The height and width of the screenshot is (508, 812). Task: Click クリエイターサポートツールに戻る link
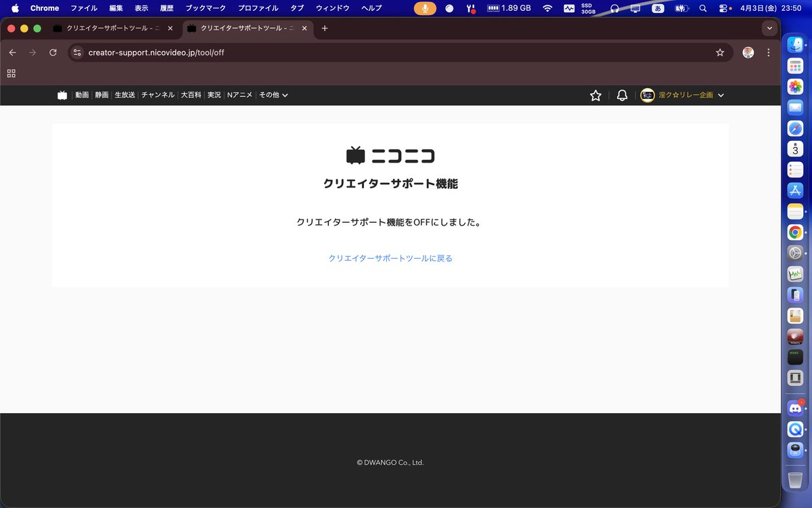[x=390, y=258]
